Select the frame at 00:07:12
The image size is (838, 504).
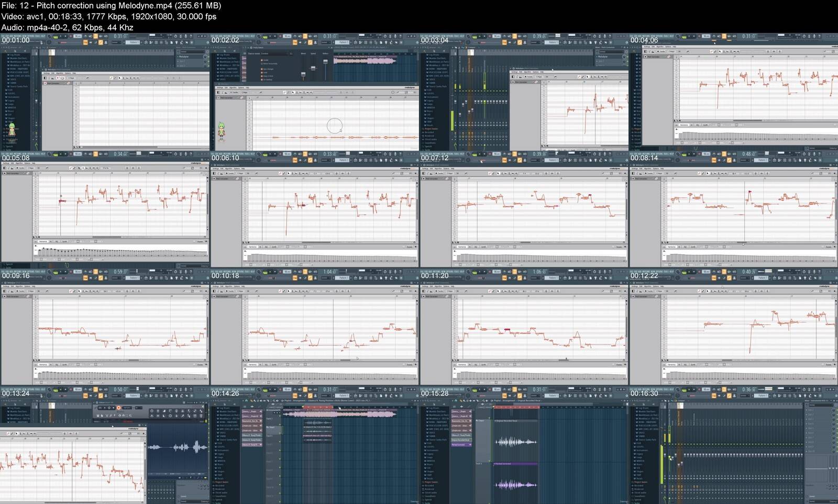click(524, 210)
